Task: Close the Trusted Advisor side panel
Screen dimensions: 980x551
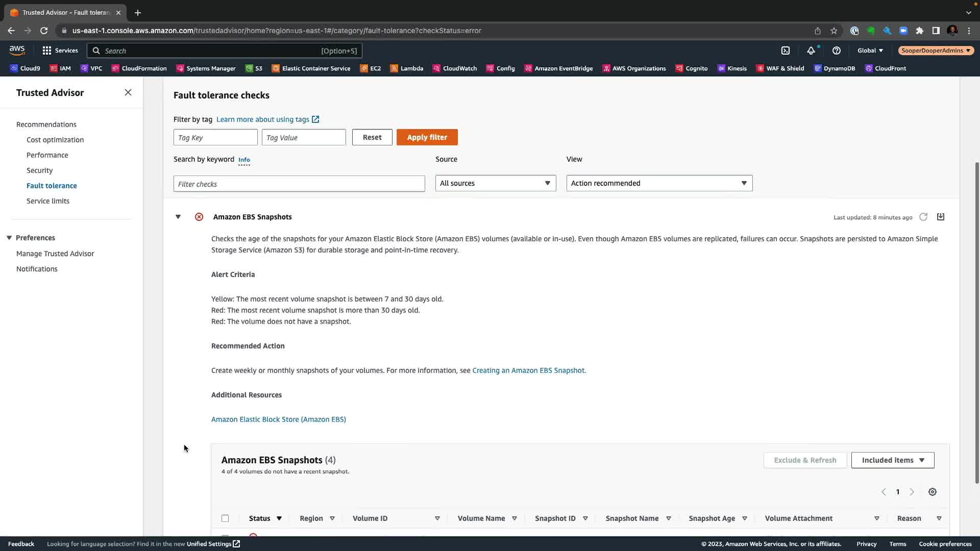Action: point(128,92)
